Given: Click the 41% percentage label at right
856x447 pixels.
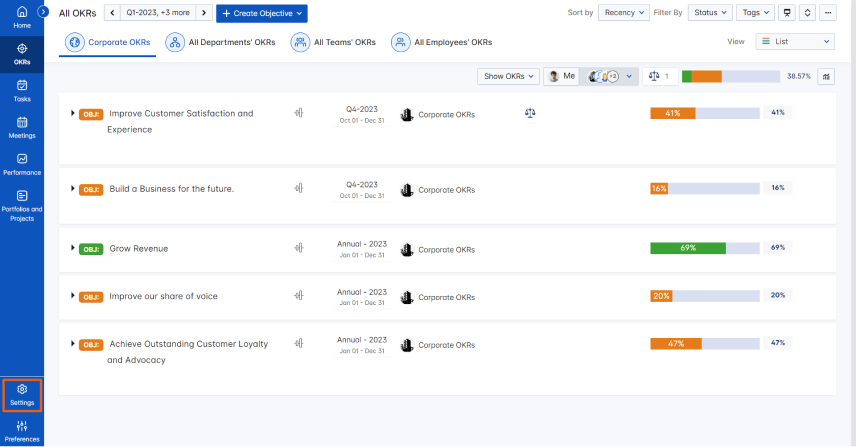Looking at the screenshot, I should (777, 112).
